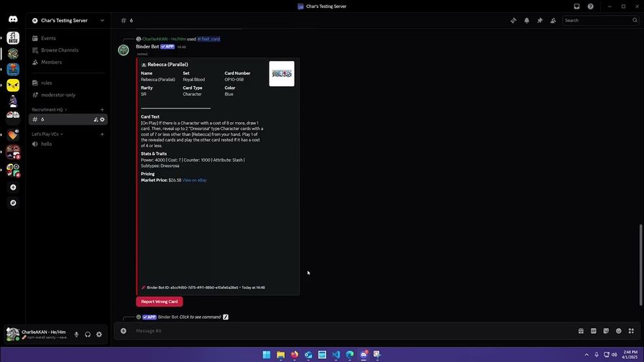Open Browse Channels in sidebar
The image size is (644, 362).
pos(60,50)
